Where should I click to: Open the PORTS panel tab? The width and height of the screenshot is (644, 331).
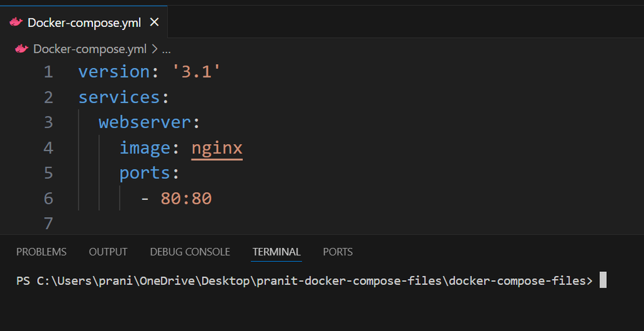click(338, 252)
